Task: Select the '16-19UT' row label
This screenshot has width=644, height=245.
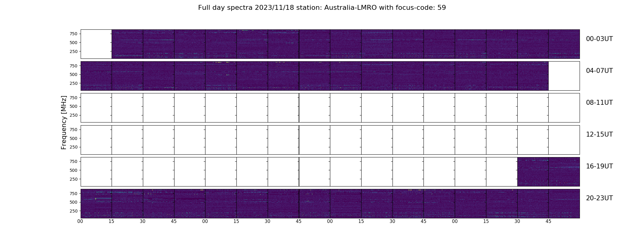Action: [599, 166]
